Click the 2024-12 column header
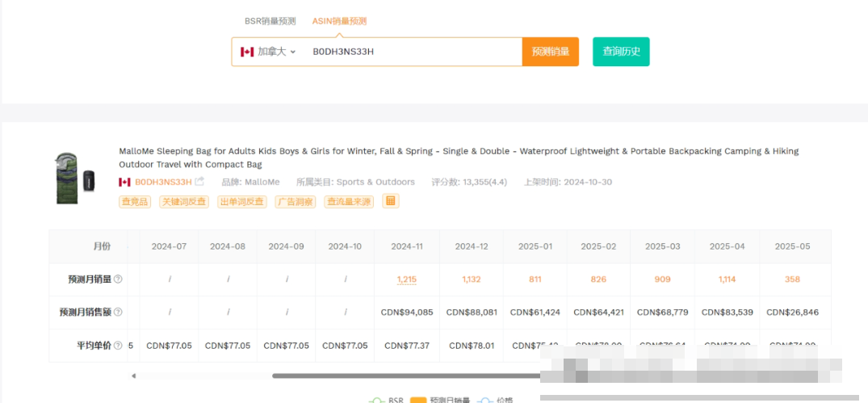Image resolution: width=868 pixels, height=403 pixels. [472, 246]
